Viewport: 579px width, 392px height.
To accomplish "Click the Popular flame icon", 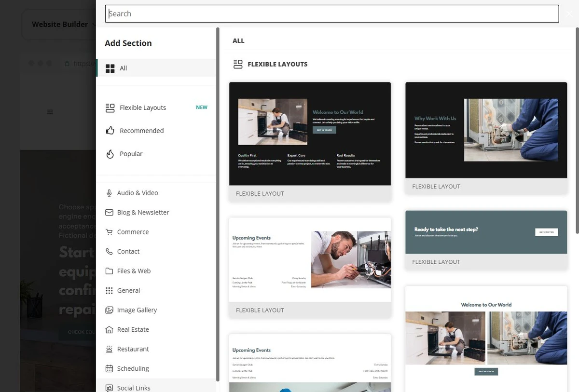I will click(x=110, y=154).
